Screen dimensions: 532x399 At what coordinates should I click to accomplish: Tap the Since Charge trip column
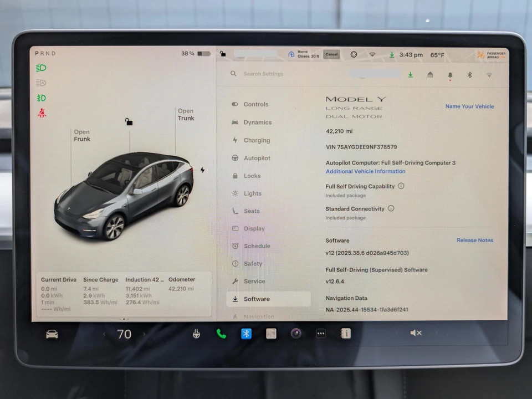(x=101, y=291)
